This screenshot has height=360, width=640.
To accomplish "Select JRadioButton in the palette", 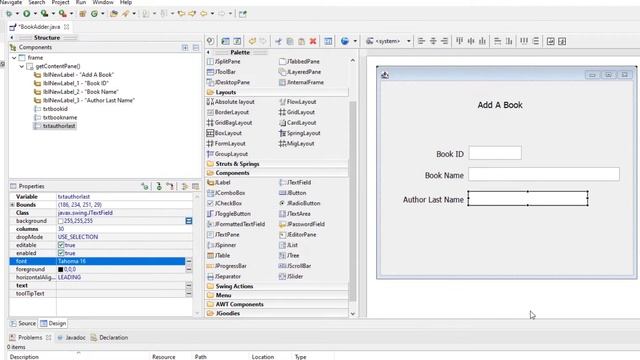I will (x=300, y=203).
